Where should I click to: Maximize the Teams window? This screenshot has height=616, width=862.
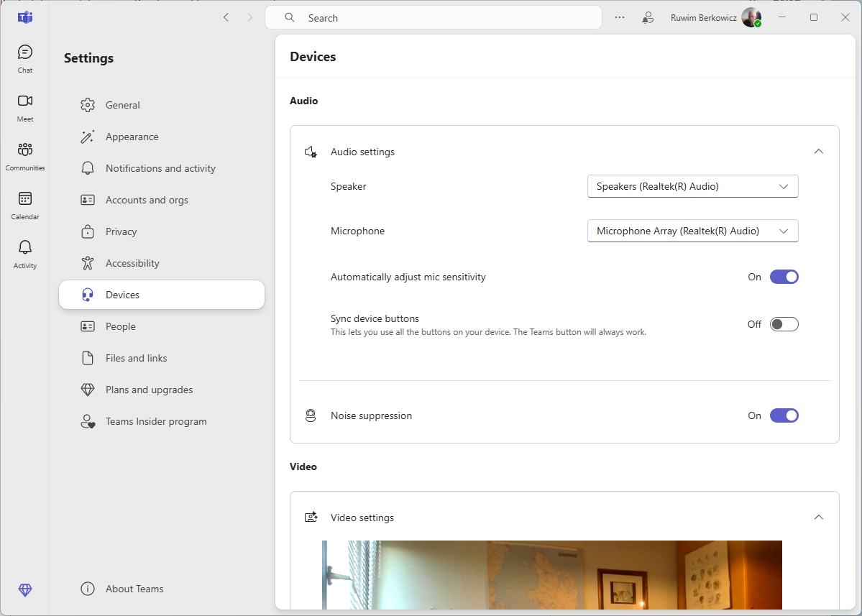pyautogui.click(x=814, y=17)
